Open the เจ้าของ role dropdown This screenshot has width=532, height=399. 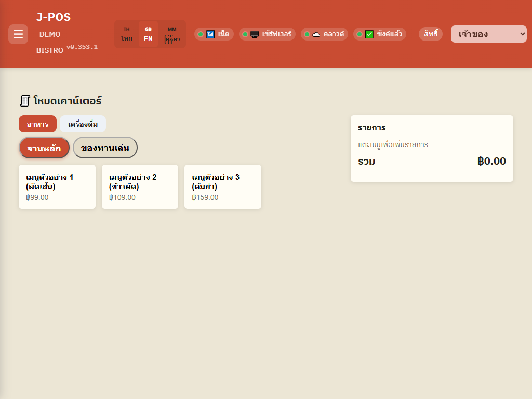point(488,34)
